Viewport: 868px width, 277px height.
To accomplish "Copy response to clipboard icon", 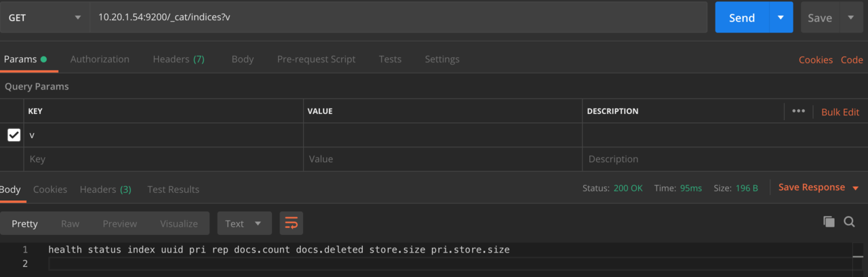I will click(x=829, y=221).
